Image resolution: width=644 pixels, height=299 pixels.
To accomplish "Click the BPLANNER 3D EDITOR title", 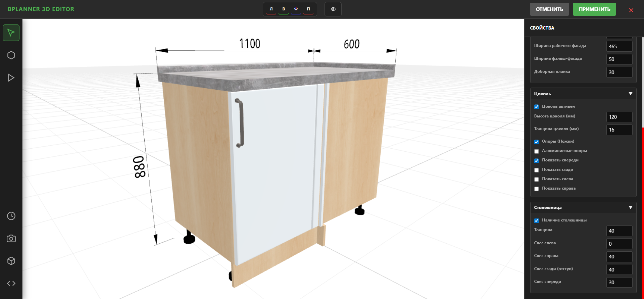I will coord(41,9).
